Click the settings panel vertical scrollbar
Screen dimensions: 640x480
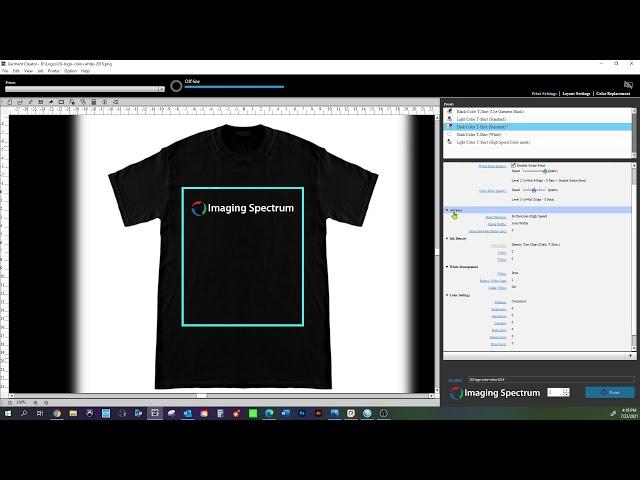[634, 256]
